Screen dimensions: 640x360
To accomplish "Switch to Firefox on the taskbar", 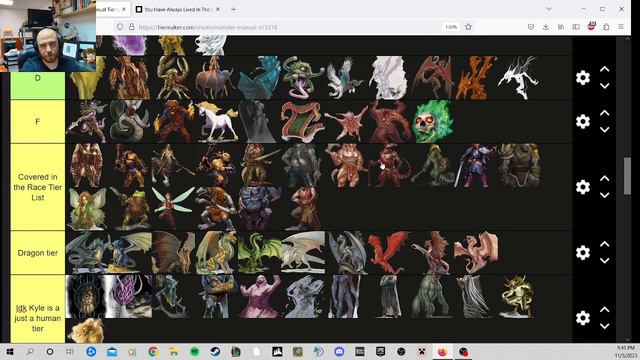I will click(x=442, y=351).
